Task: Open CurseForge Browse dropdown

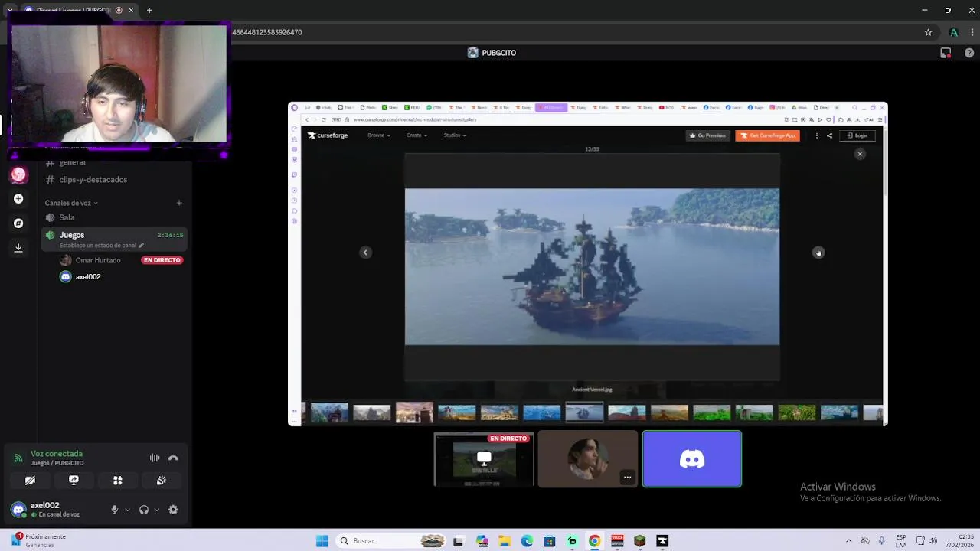Action: click(x=379, y=135)
